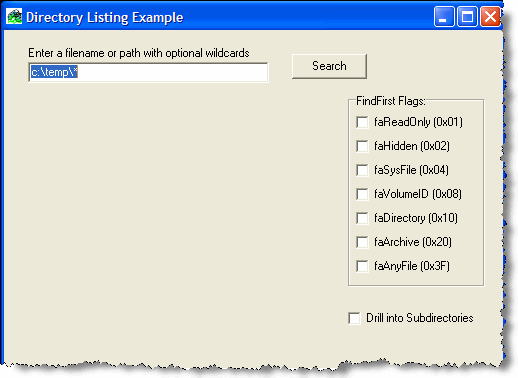Maximize the Directory Listing Example window

point(467,17)
